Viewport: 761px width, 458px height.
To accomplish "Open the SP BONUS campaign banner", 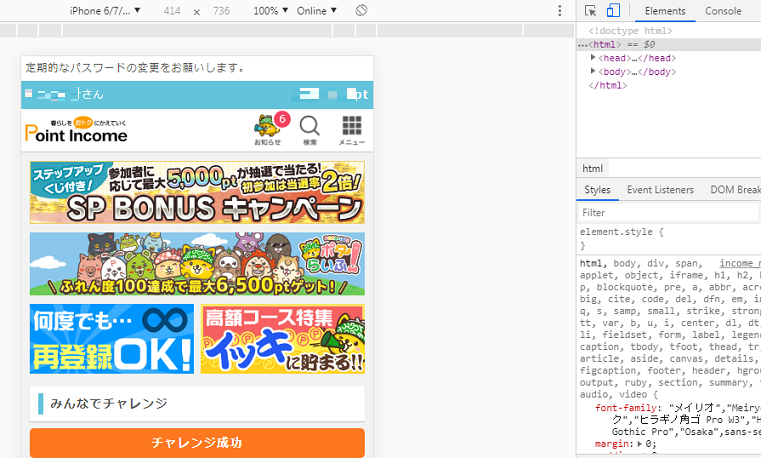I will tap(197, 193).
